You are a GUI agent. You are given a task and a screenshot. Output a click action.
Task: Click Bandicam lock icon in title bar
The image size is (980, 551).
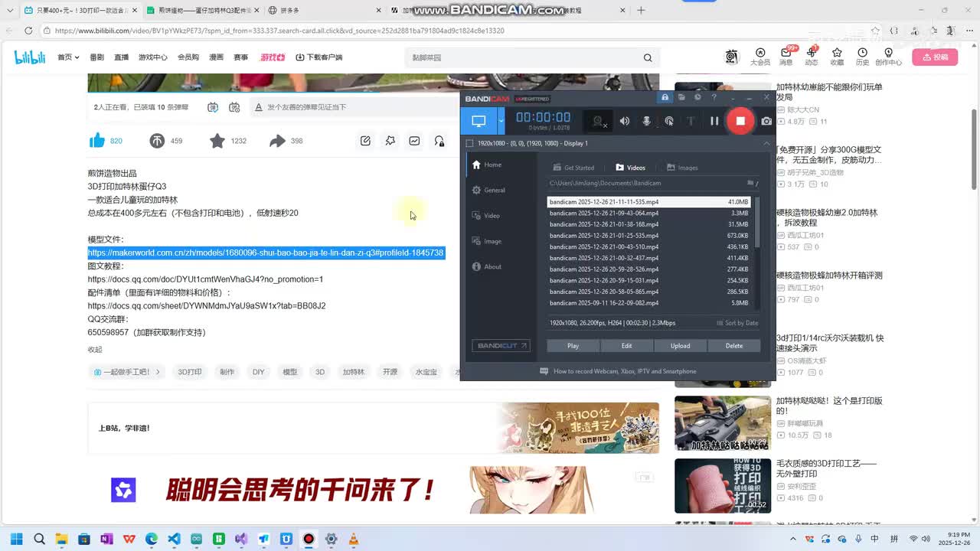pyautogui.click(x=665, y=97)
